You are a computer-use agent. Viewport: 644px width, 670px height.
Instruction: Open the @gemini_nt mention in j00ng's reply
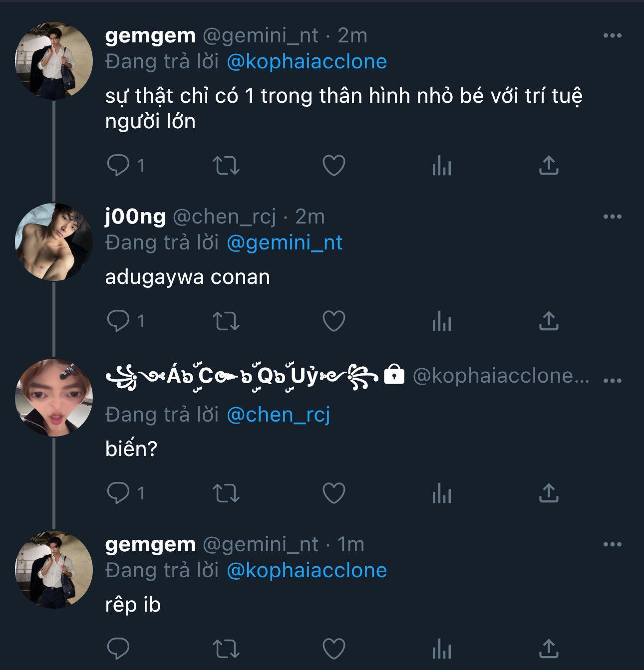coord(285,243)
